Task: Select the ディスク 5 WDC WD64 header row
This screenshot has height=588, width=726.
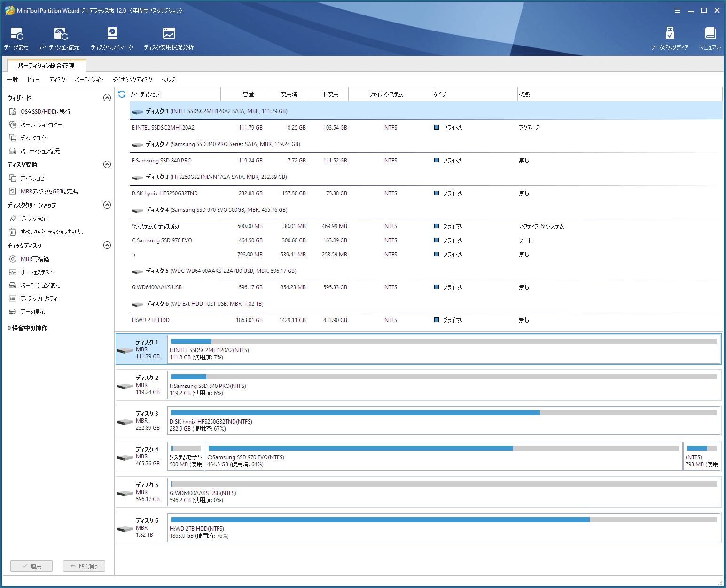Action: (426, 271)
